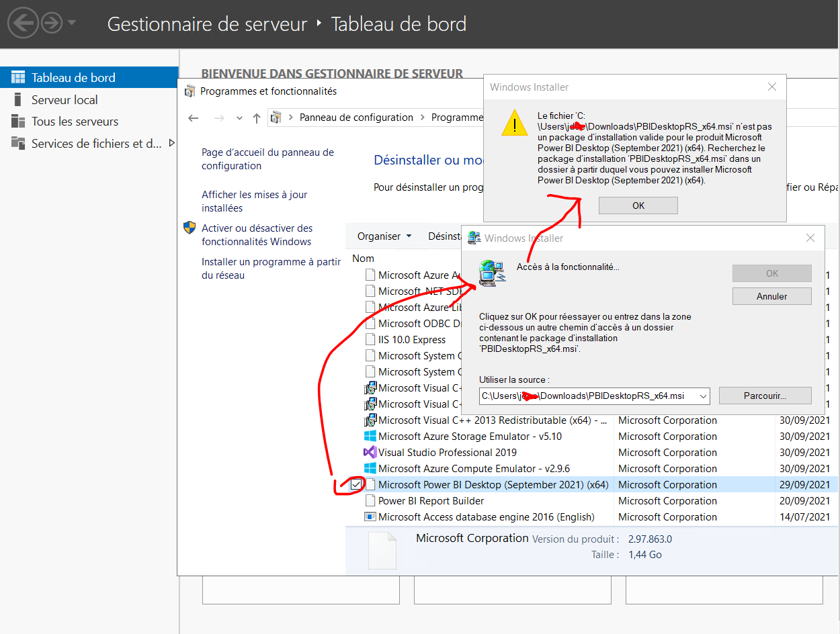Click the Azure Storage Emulator Windows icon
Image resolution: width=840 pixels, height=634 pixels.
point(370,437)
